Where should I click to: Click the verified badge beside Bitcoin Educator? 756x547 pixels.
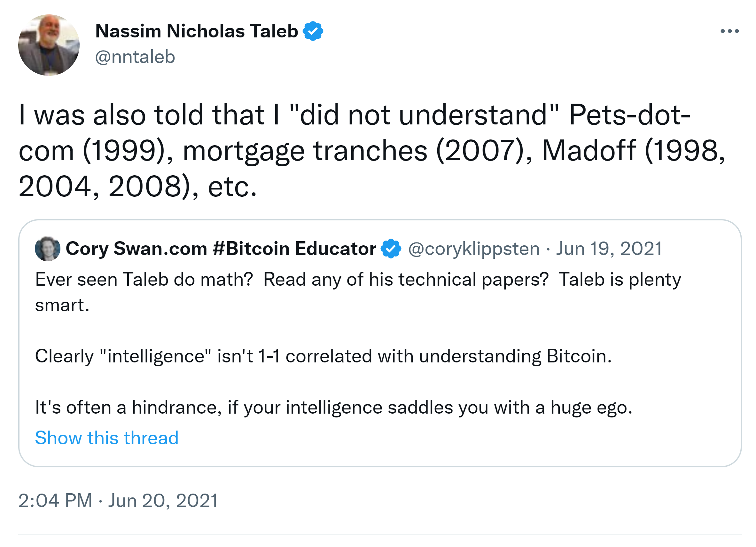[391, 249]
